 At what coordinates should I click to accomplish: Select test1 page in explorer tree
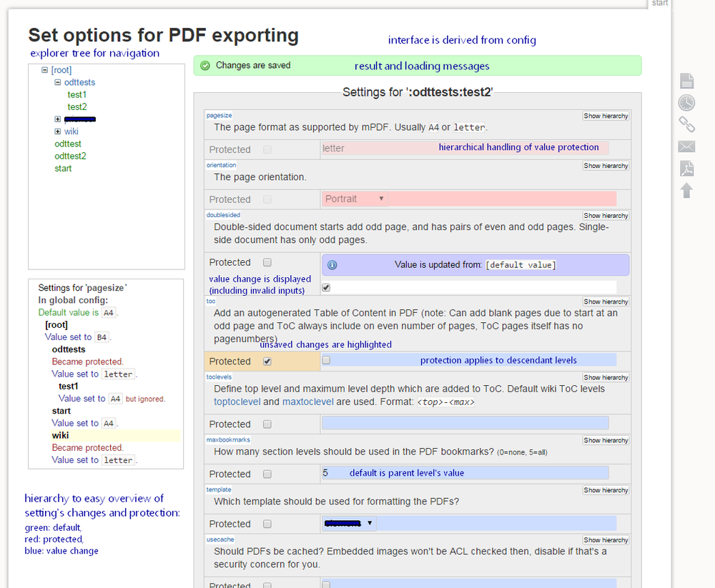(x=77, y=94)
